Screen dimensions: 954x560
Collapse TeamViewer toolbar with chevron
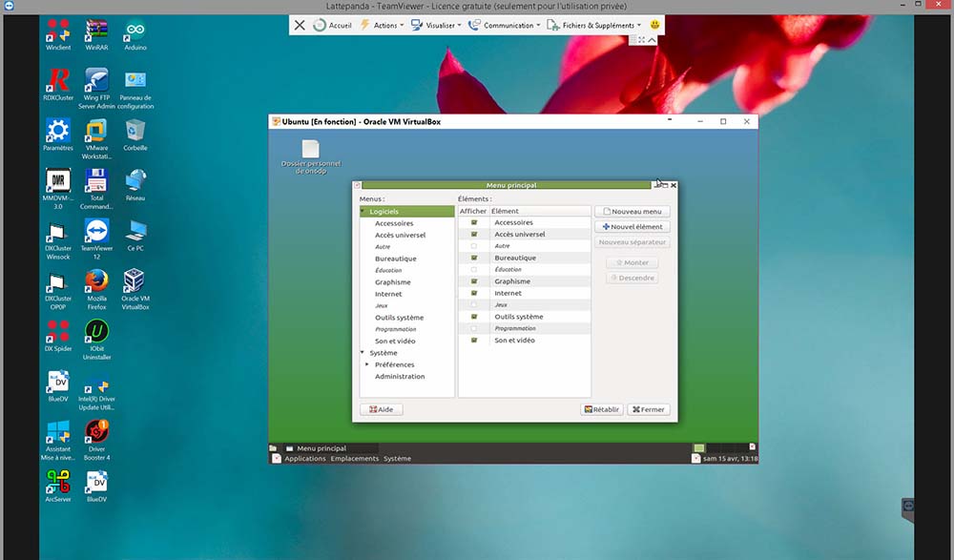coord(652,39)
